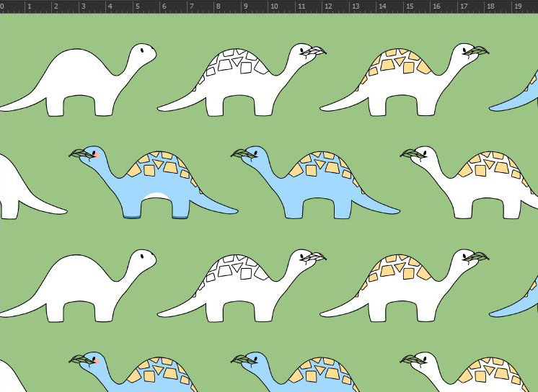The width and height of the screenshot is (538, 392).
Task: Select second-row blue dinosaur without pink cheek
Action: point(316,184)
